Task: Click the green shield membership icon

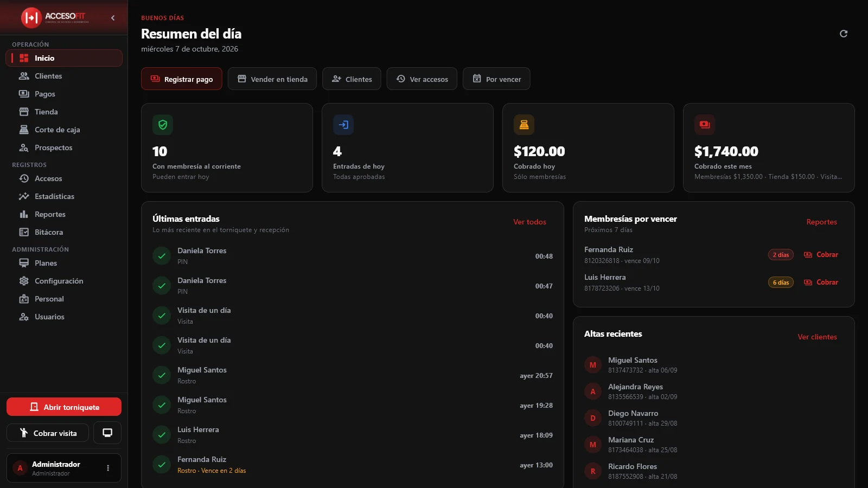Action: pos(163,125)
